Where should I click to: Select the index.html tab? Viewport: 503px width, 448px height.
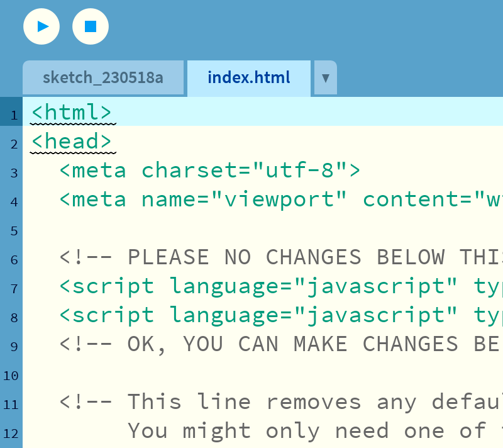point(249,78)
